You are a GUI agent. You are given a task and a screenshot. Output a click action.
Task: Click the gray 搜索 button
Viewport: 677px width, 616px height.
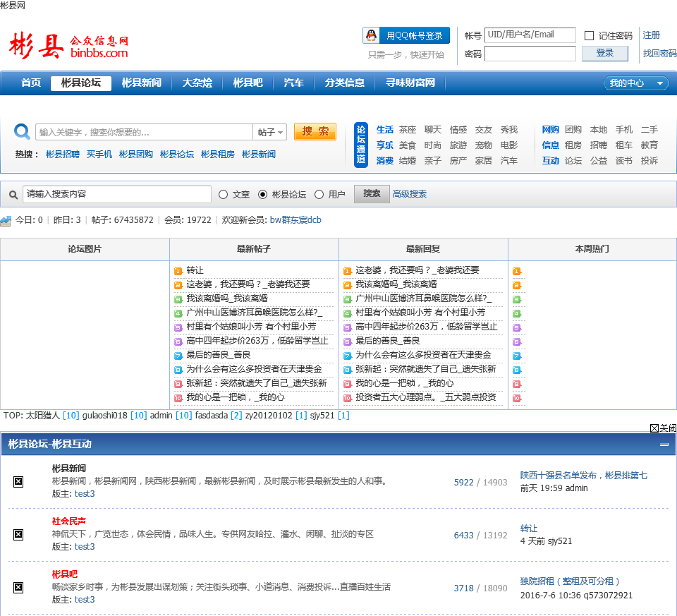tap(372, 193)
